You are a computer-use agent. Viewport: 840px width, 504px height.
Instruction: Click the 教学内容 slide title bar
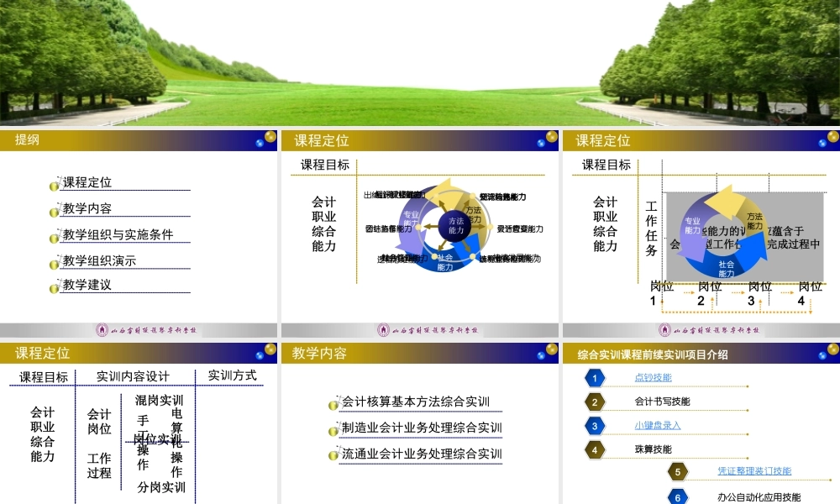pyautogui.click(x=319, y=351)
